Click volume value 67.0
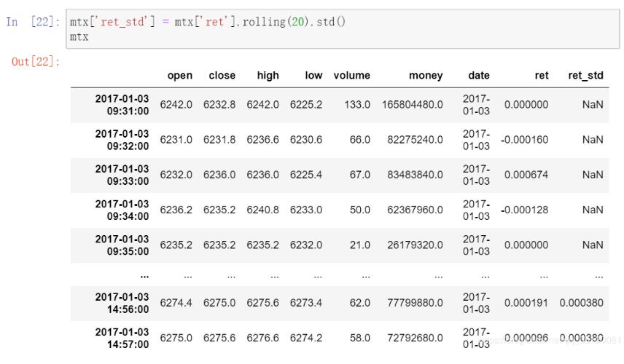The image size is (624, 364). pos(360,175)
